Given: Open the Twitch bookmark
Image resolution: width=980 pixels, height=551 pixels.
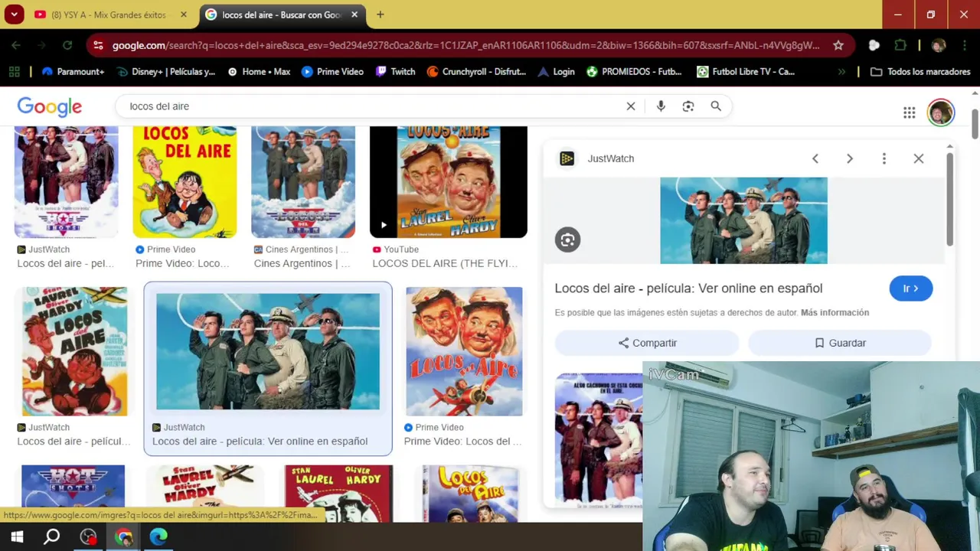Looking at the screenshot, I should tap(395, 72).
